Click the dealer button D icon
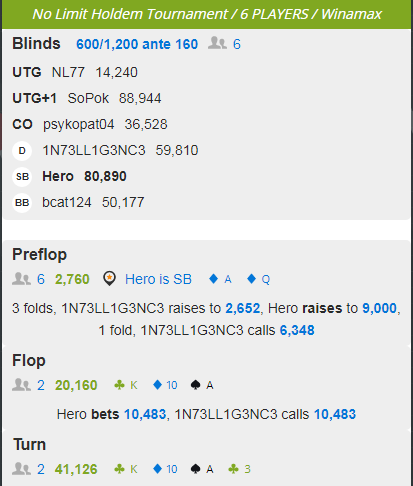 (22, 151)
